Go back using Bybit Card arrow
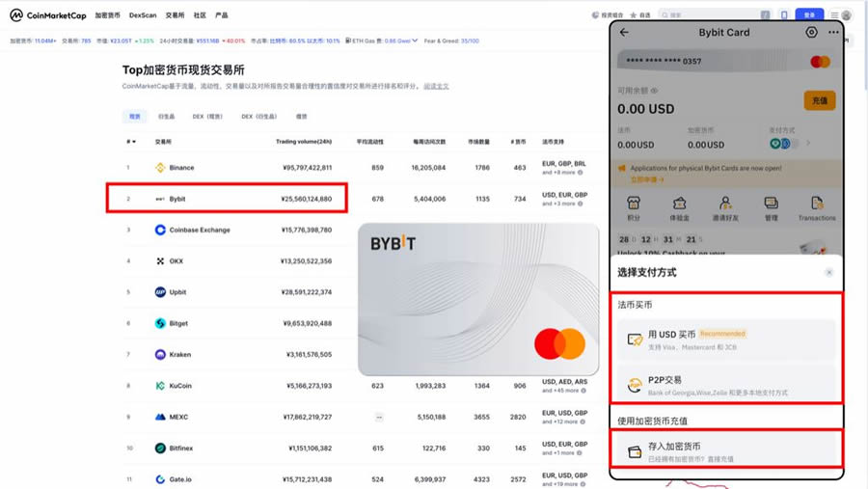The image size is (868, 489). [x=624, y=32]
